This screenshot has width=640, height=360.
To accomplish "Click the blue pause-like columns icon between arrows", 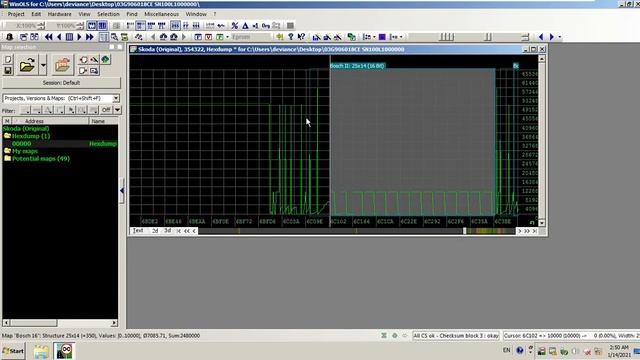I will point(69,37).
